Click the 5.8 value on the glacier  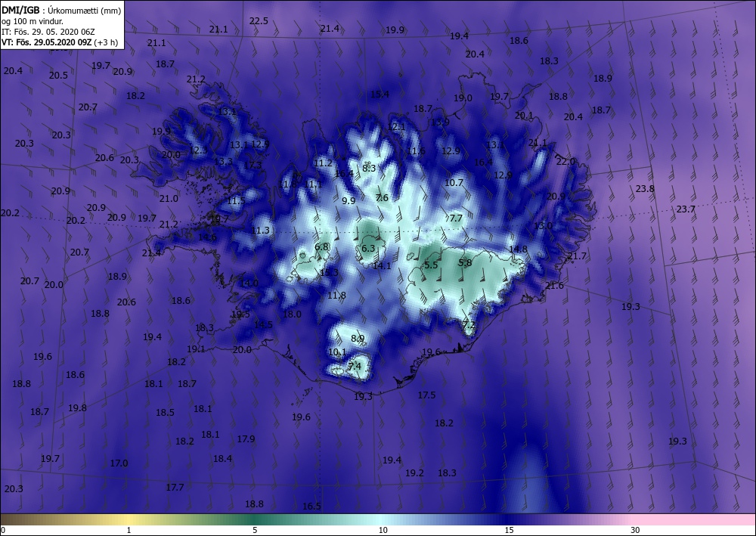465,262
